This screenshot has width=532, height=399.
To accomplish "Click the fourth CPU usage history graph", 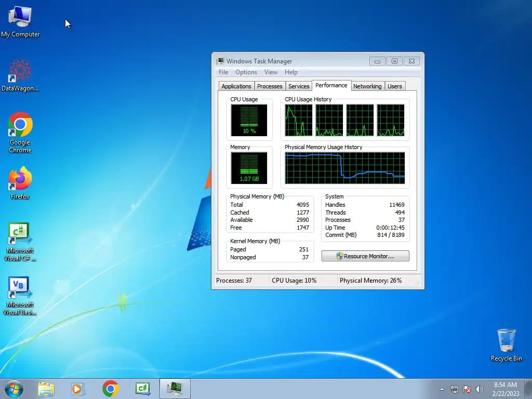I will coord(391,120).
